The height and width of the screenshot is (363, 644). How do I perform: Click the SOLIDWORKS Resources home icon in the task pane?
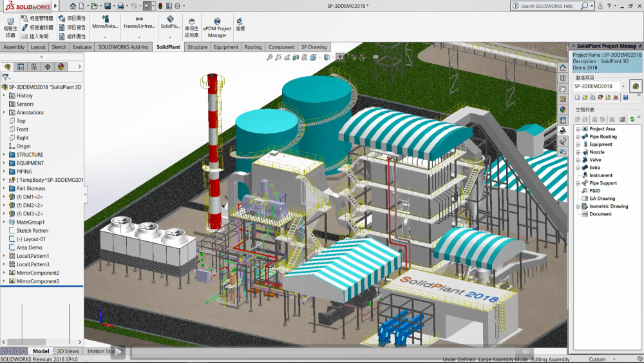(x=563, y=68)
